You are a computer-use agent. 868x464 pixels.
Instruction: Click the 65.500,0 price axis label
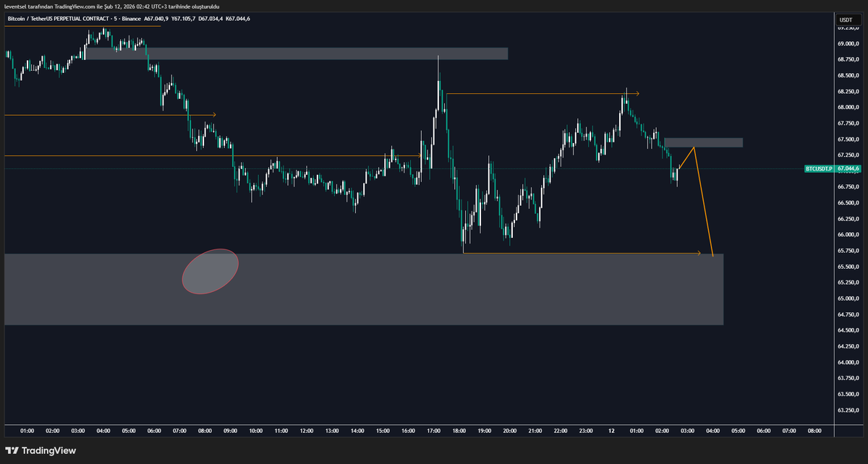click(x=848, y=267)
